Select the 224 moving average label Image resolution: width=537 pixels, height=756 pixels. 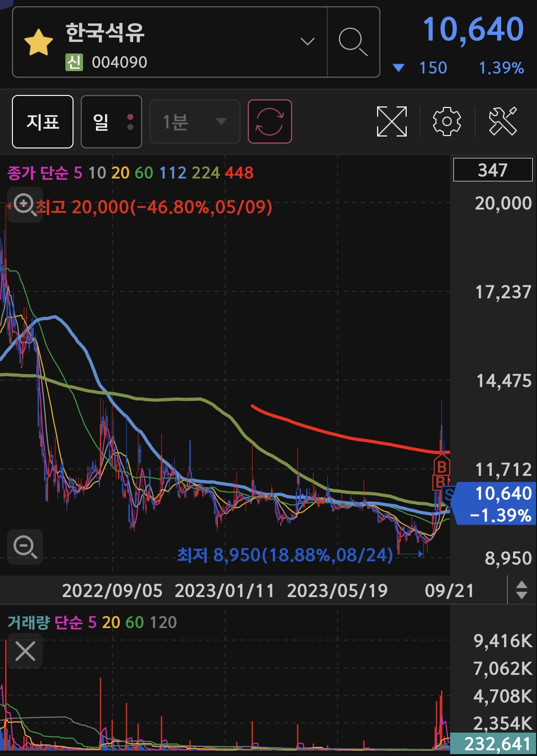(206, 173)
